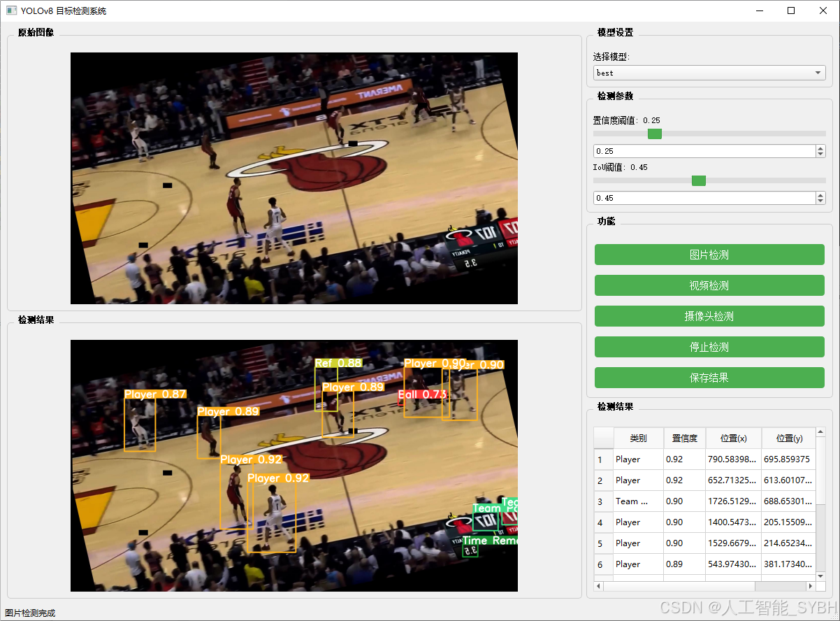Click the Player cell in row 1
The image size is (840, 621).
coord(638,459)
